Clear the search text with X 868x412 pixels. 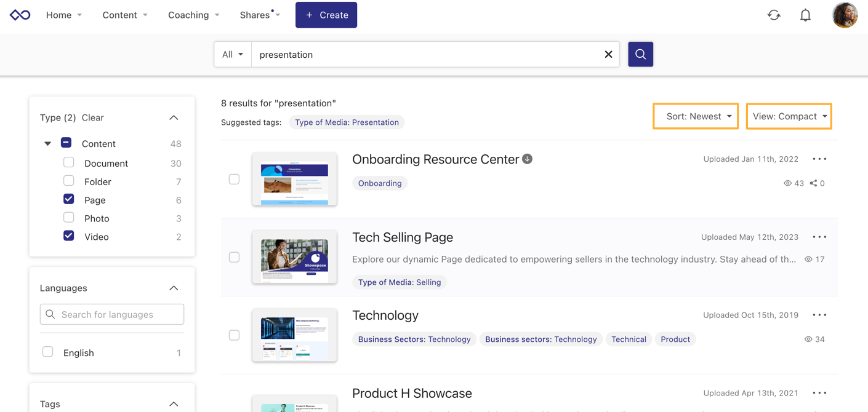click(x=608, y=54)
